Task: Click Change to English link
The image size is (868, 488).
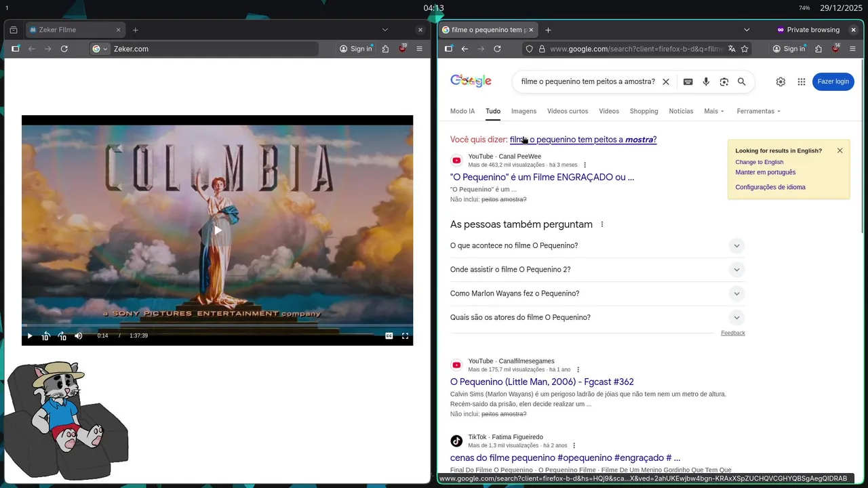Action: click(x=759, y=162)
